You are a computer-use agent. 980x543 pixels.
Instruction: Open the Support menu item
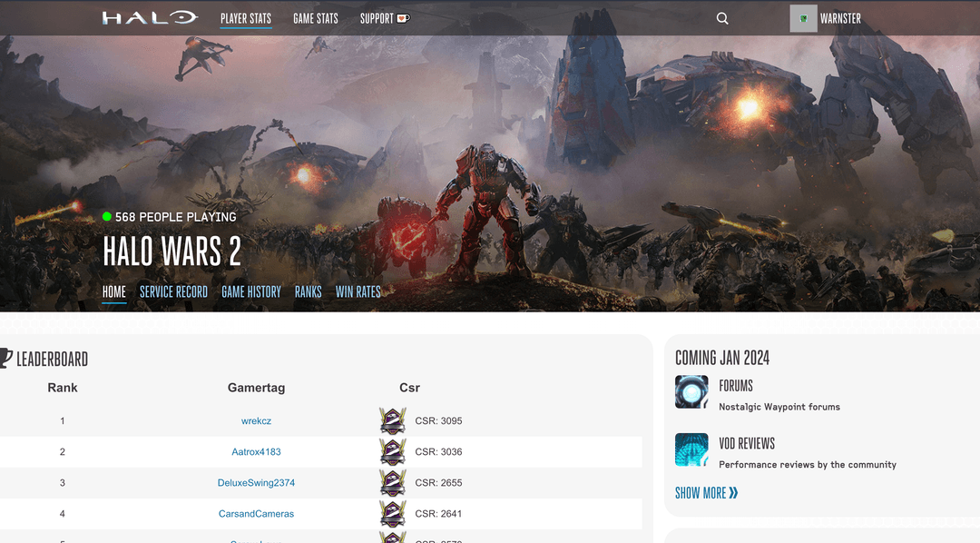tap(377, 19)
